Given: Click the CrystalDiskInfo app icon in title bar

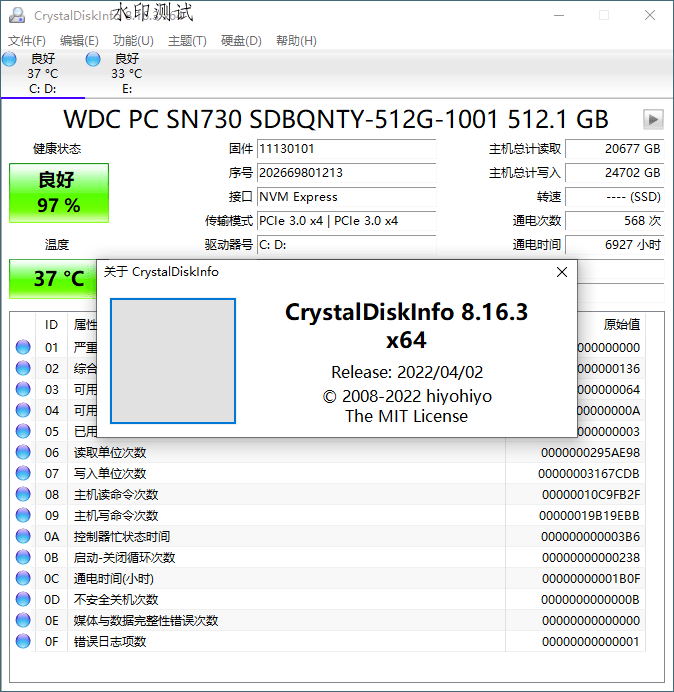Looking at the screenshot, I should [17, 15].
